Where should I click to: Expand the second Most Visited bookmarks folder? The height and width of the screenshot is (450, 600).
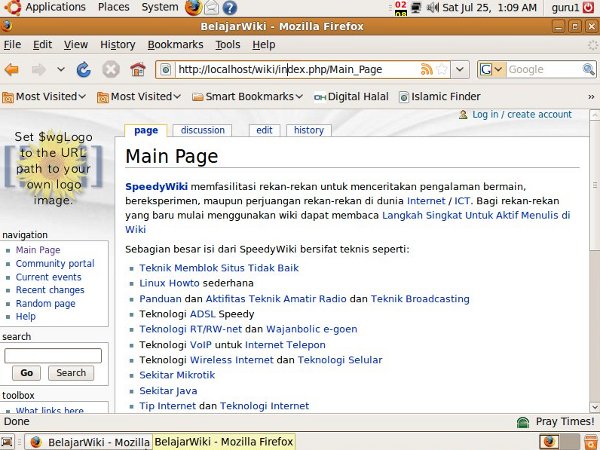point(139,97)
